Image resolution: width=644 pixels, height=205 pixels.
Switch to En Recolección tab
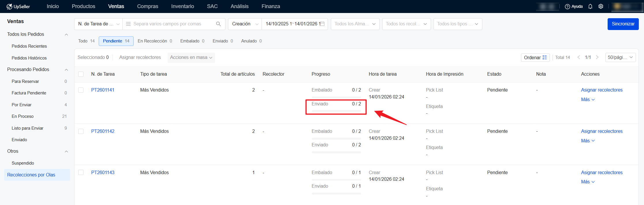click(155, 41)
